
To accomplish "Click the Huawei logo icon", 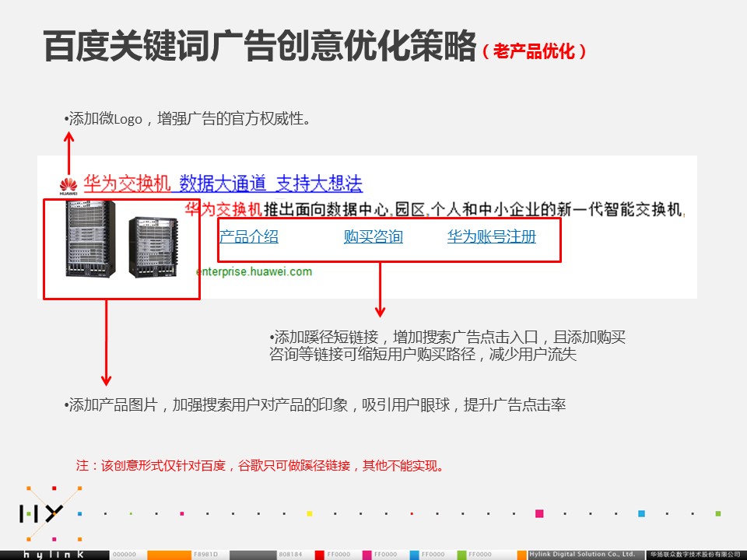I will click(x=68, y=185).
